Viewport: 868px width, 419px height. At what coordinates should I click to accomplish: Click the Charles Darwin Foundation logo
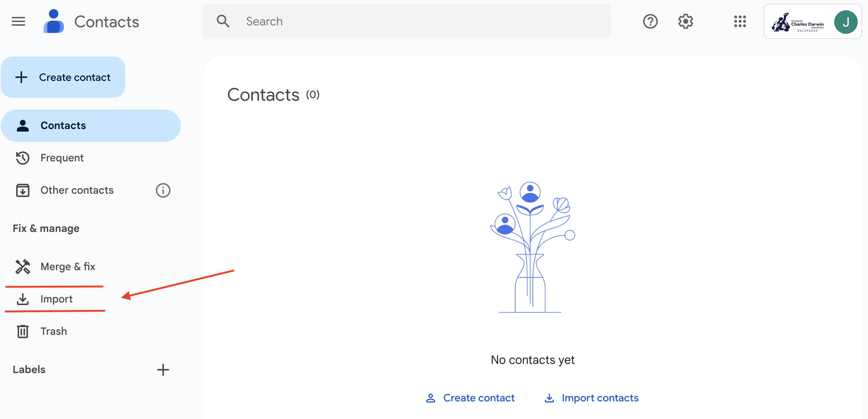click(x=797, y=23)
